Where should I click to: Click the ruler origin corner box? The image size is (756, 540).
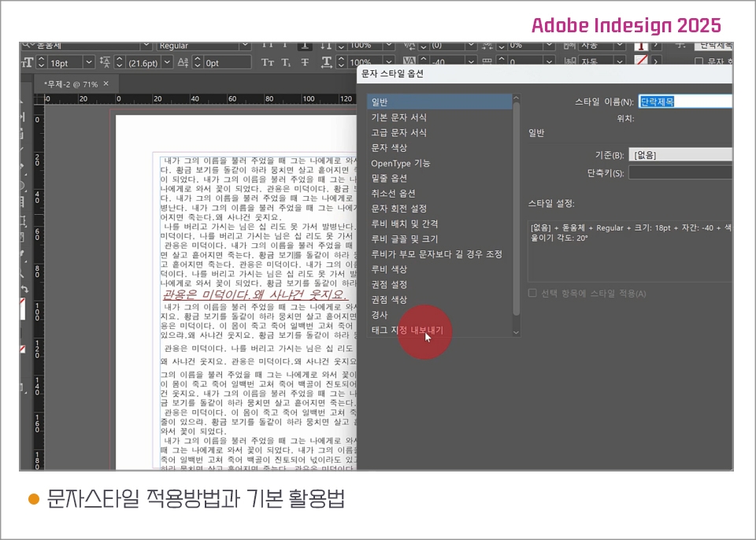[39, 99]
